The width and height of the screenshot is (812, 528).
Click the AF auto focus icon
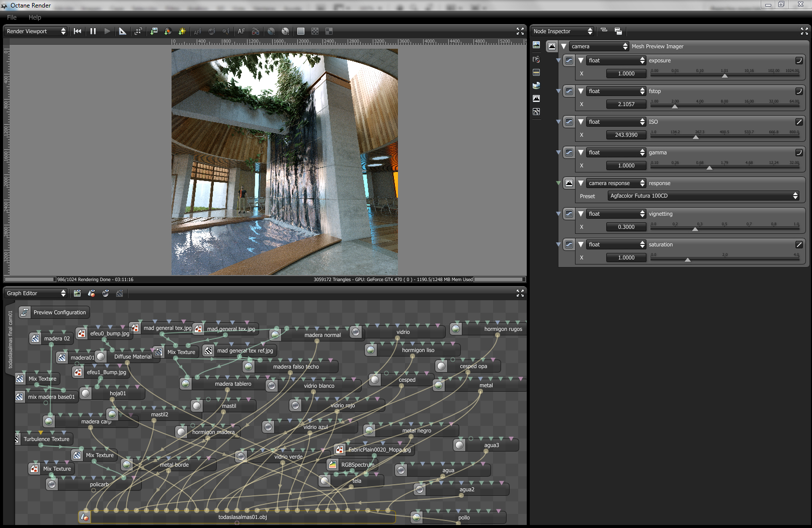click(241, 31)
